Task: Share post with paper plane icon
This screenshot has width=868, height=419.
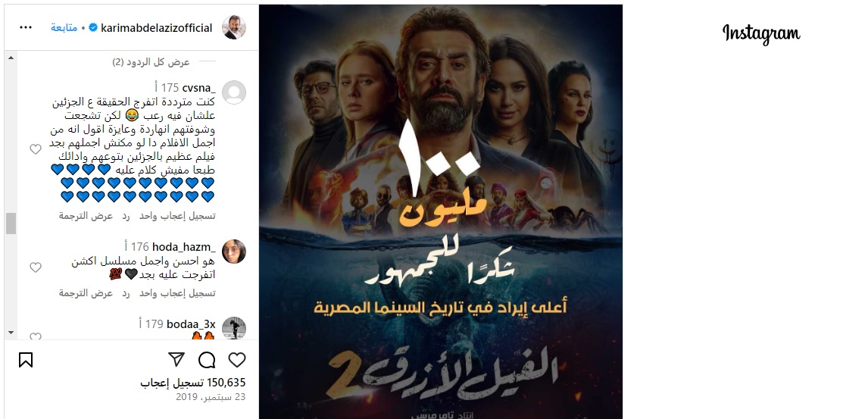Action: (176, 360)
